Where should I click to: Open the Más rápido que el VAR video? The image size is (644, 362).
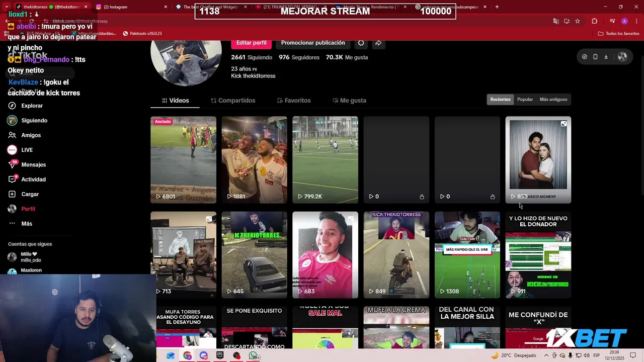tap(467, 255)
